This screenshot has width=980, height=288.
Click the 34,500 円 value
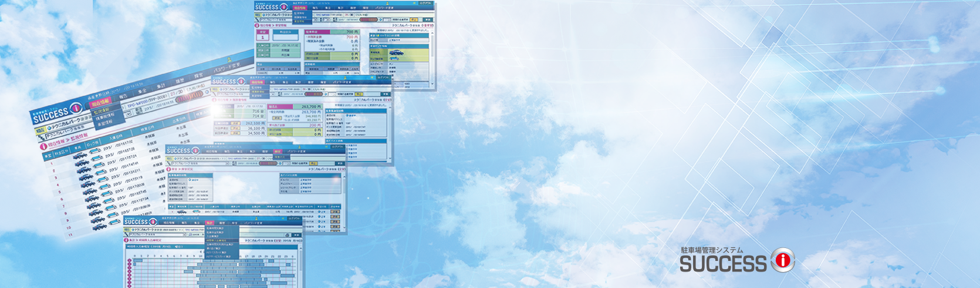coord(255,133)
